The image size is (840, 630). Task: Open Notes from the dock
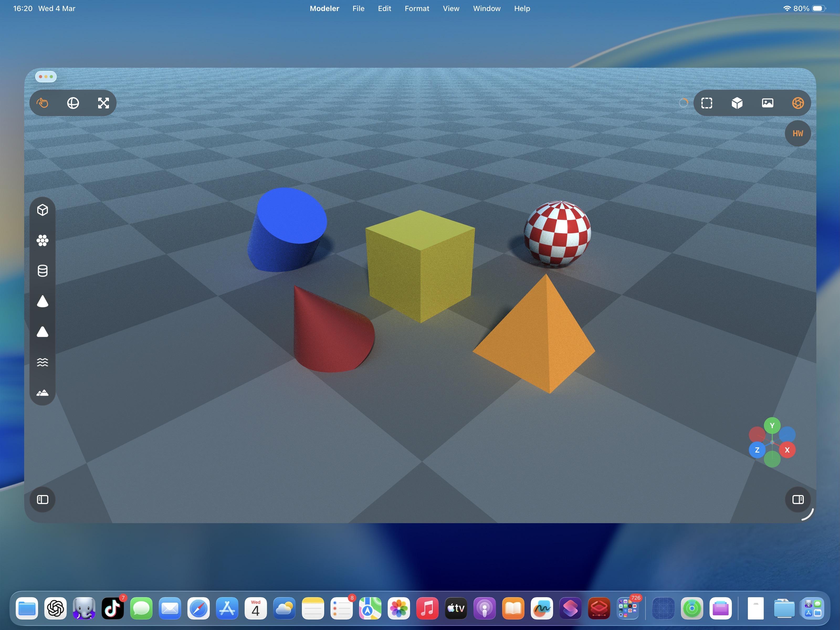tap(313, 609)
